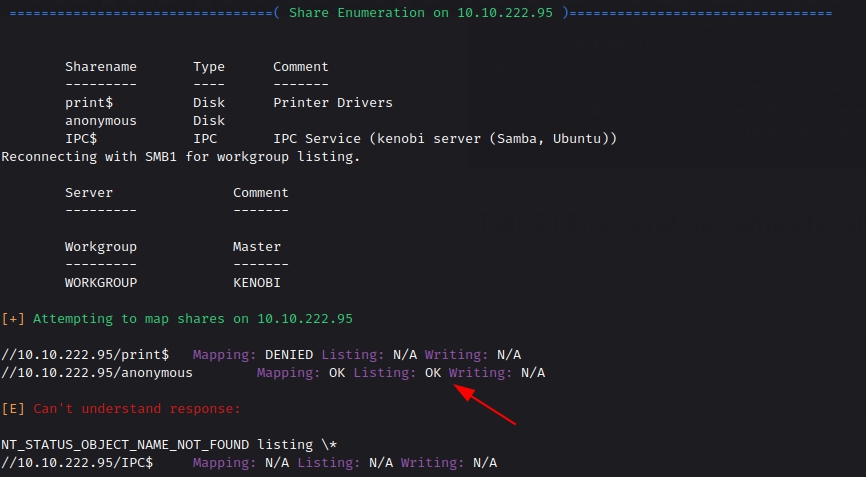Select the 'anonymous' share name in table
This screenshot has width=866, height=477.
point(101,121)
